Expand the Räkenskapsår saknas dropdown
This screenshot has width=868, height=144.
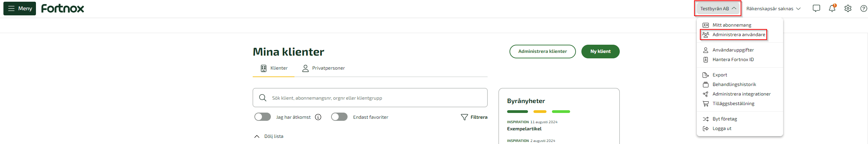(773, 9)
